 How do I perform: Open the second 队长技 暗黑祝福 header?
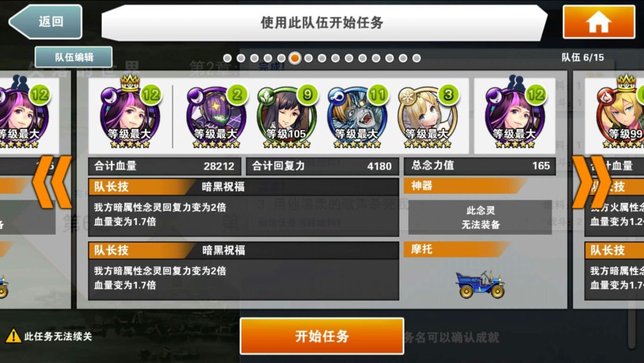[x=243, y=250]
